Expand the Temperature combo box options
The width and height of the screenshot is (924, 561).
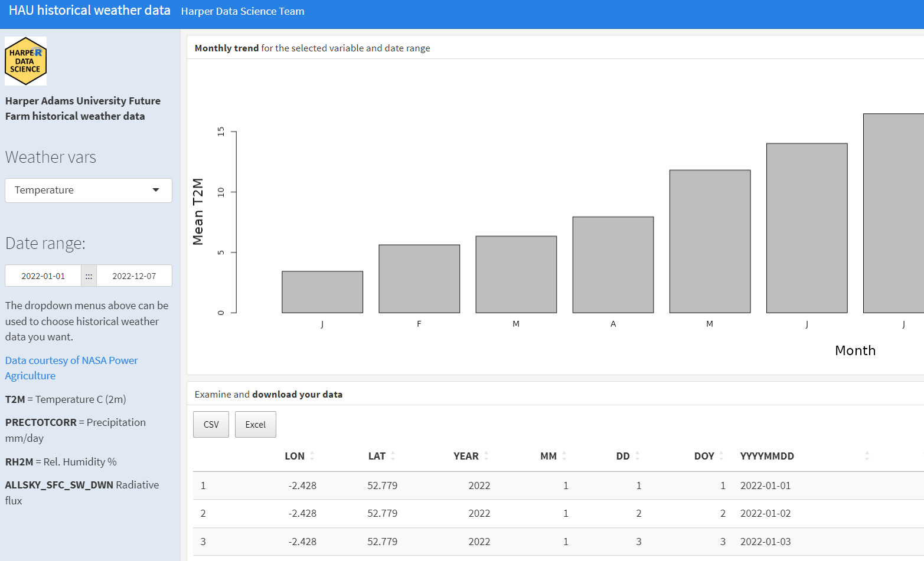coord(88,190)
